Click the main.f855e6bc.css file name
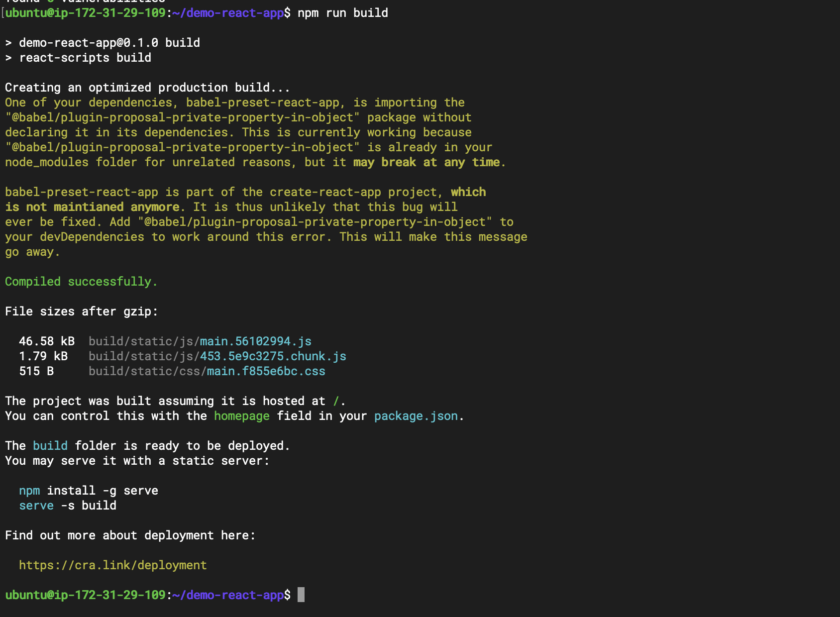The height and width of the screenshot is (617, 840). point(266,371)
